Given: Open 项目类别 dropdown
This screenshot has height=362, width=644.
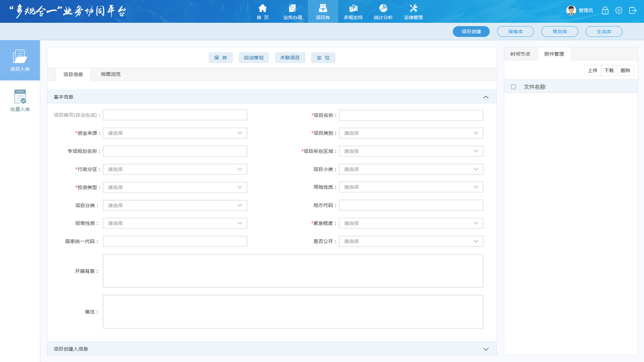Looking at the screenshot, I should pyautogui.click(x=411, y=133).
